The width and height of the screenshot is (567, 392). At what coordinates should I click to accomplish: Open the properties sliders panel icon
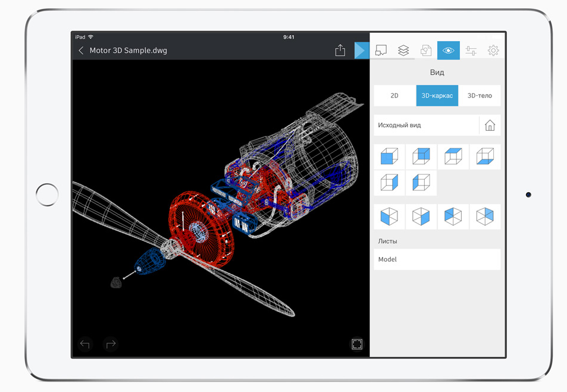471,51
